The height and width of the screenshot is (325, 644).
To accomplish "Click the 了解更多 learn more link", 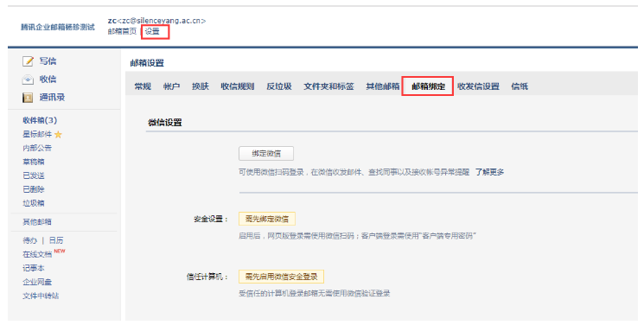I will coord(489,172).
